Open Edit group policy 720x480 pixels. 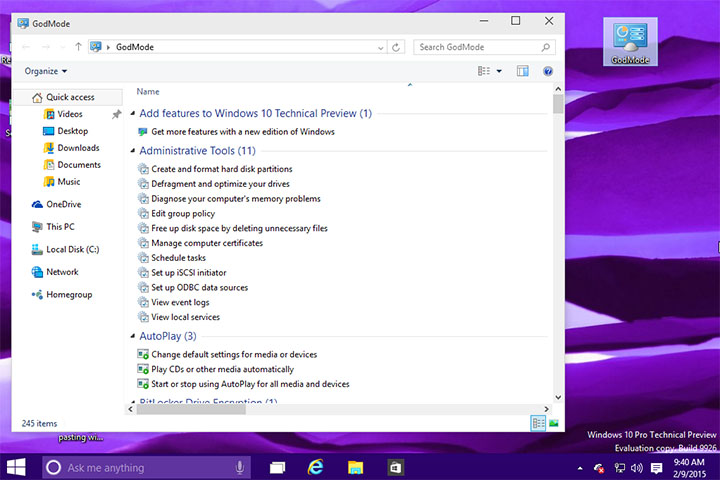[183, 213]
